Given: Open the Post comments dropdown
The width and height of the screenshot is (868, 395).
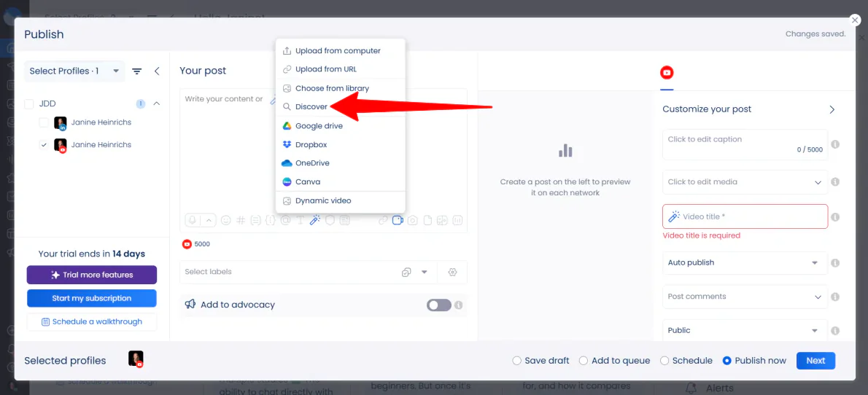Looking at the screenshot, I should pyautogui.click(x=745, y=297).
